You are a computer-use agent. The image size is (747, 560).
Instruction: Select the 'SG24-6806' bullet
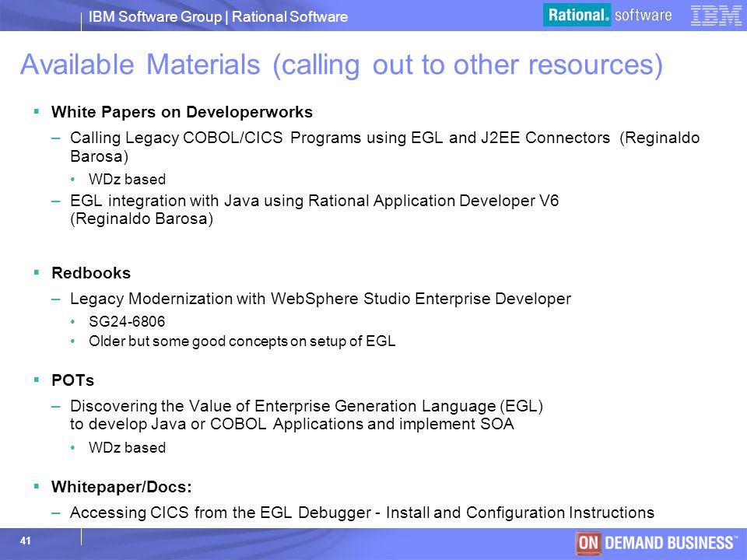click(x=127, y=321)
